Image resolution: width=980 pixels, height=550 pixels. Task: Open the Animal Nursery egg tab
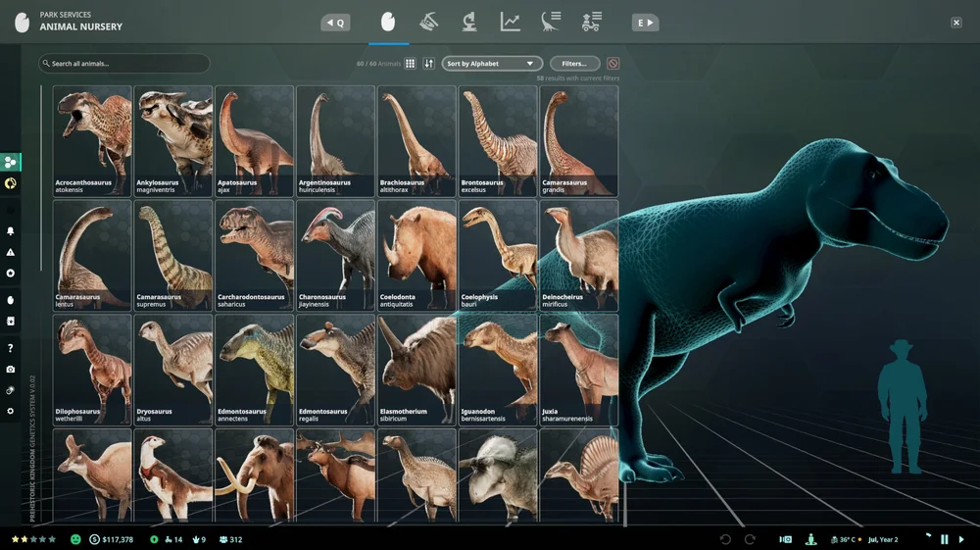[x=388, y=23]
